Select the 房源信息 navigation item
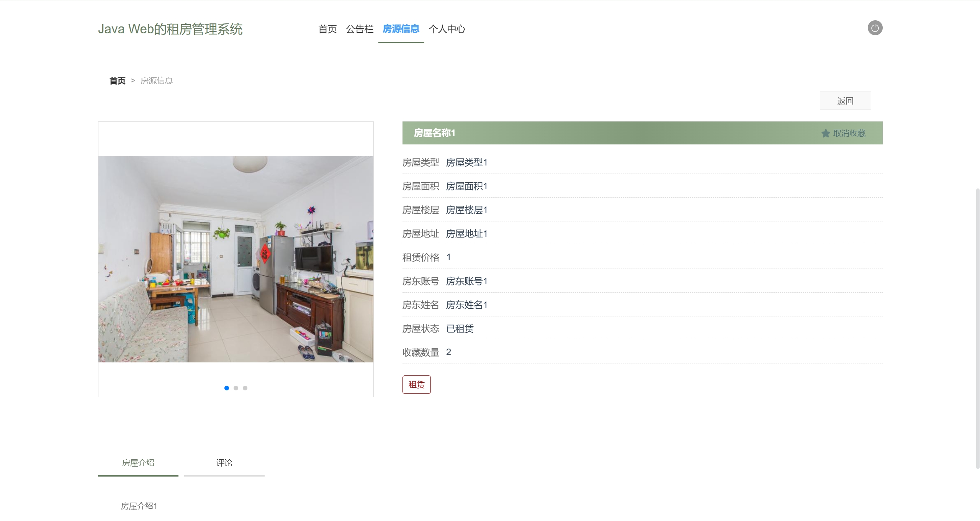The image size is (980, 521). [401, 29]
